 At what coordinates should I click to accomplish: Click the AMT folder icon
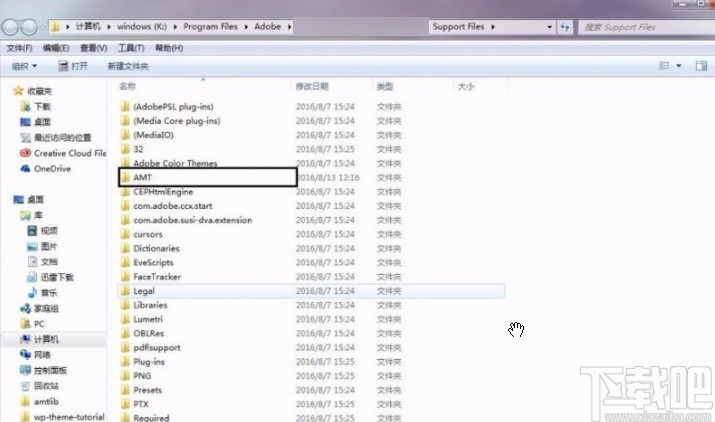pyautogui.click(x=125, y=177)
